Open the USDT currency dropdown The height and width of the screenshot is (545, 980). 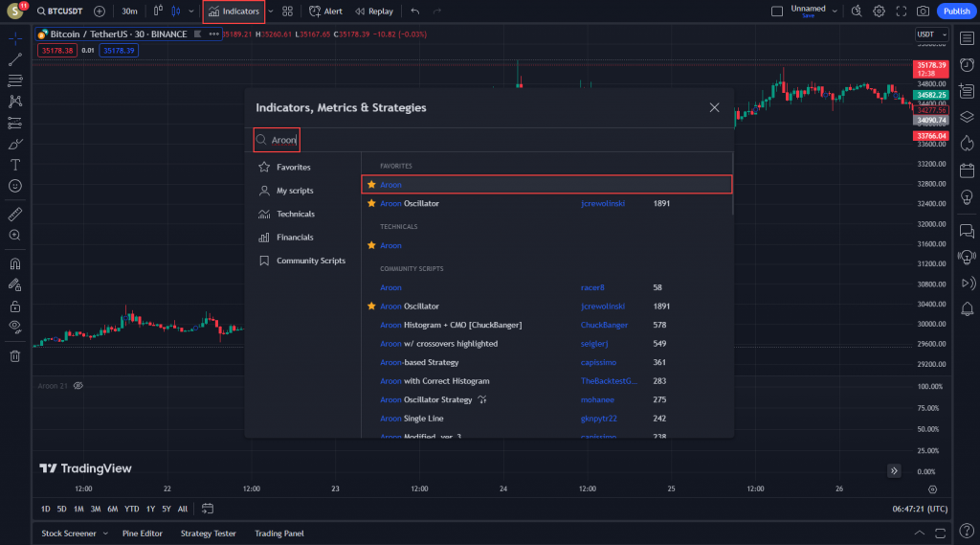tap(931, 34)
